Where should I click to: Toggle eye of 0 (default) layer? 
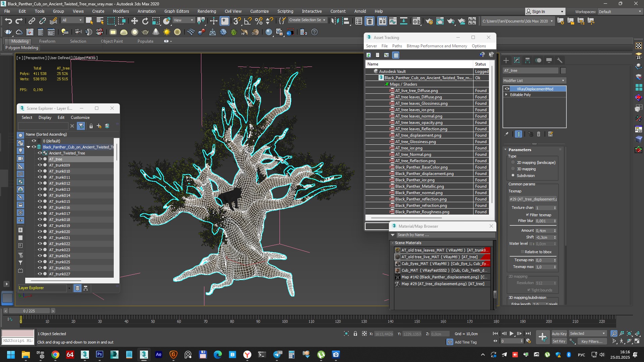coord(34,141)
